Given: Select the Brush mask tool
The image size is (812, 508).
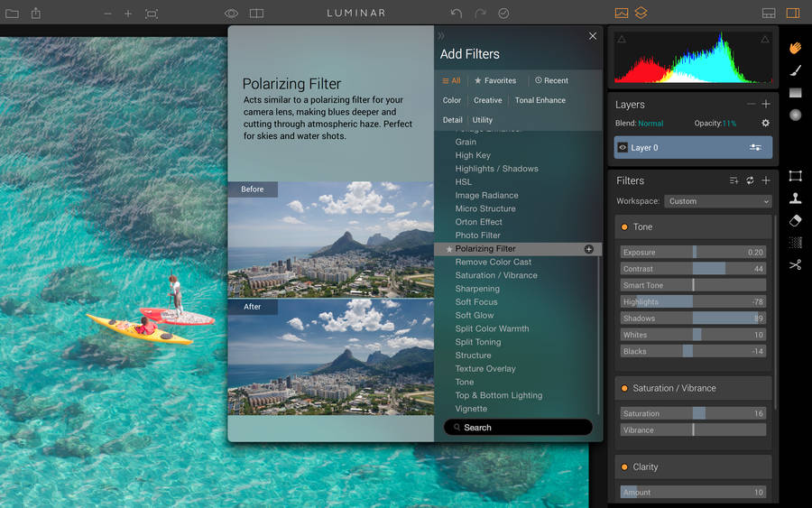Looking at the screenshot, I should [796, 70].
